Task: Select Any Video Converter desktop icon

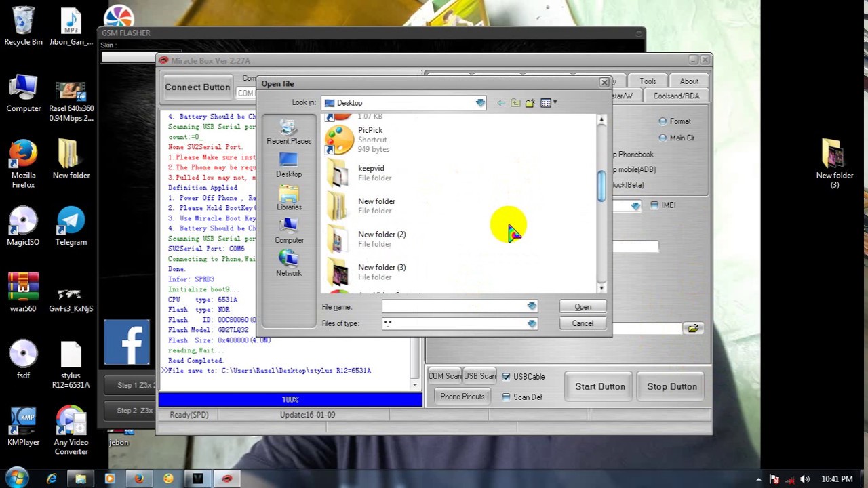Action: [71, 431]
